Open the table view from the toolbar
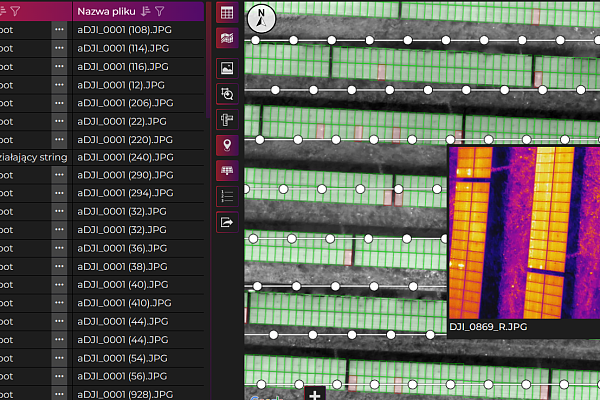The width and height of the screenshot is (600, 400). click(227, 13)
